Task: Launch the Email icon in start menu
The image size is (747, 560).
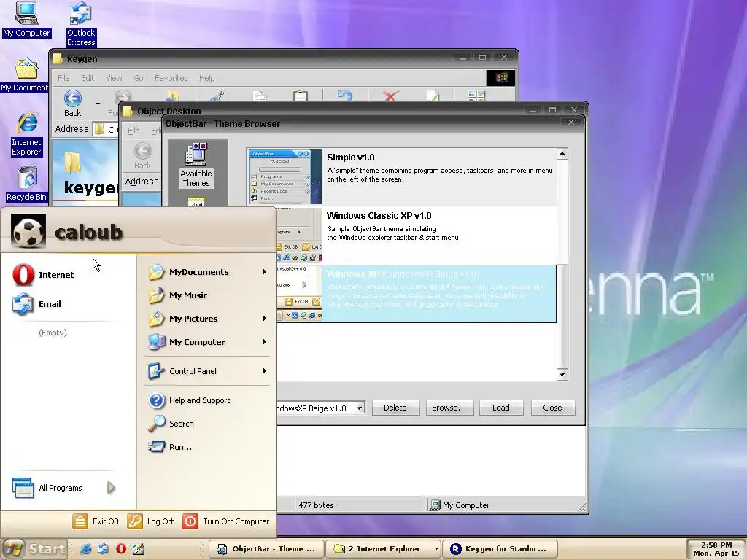Action: click(x=23, y=304)
